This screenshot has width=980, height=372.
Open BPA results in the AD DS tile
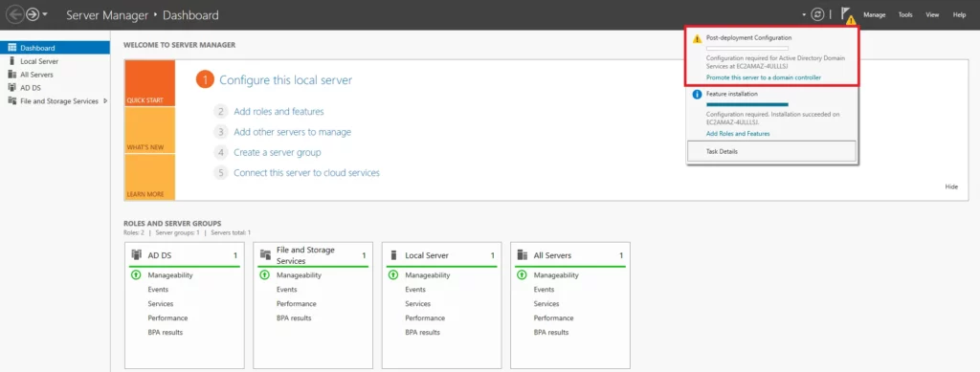click(x=166, y=333)
